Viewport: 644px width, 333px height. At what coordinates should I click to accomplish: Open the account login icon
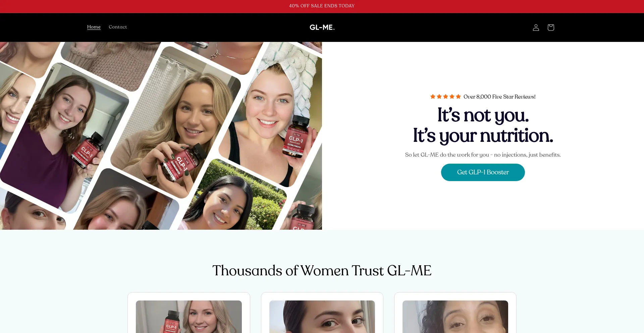pyautogui.click(x=536, y=27)
